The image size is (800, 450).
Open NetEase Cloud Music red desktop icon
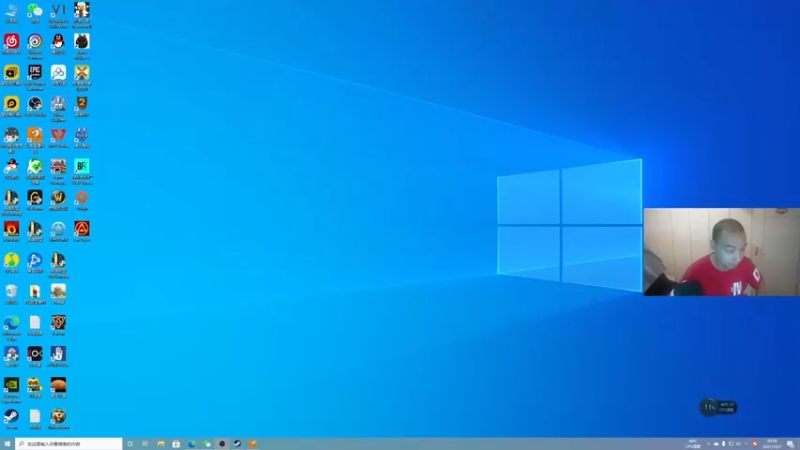coord(11,44)
